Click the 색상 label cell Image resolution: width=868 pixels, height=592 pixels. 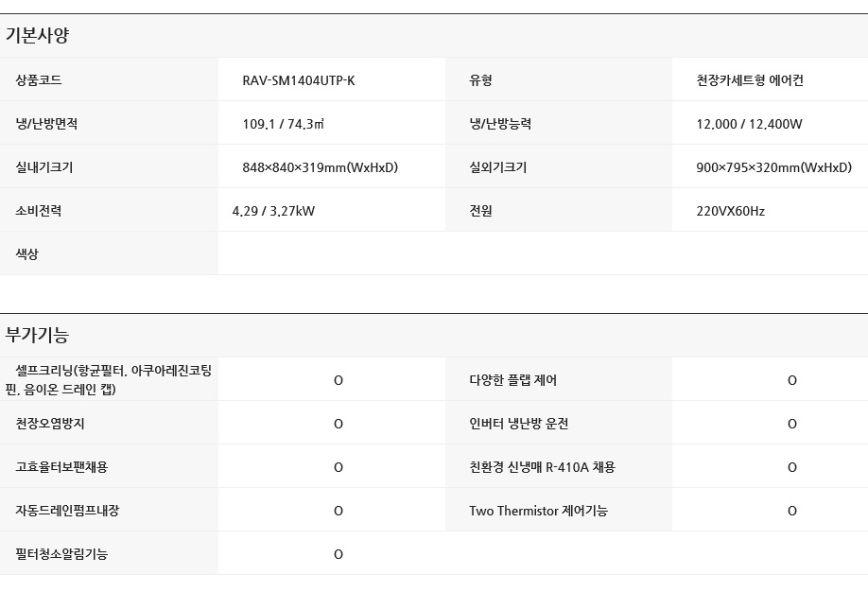(27, 254)
